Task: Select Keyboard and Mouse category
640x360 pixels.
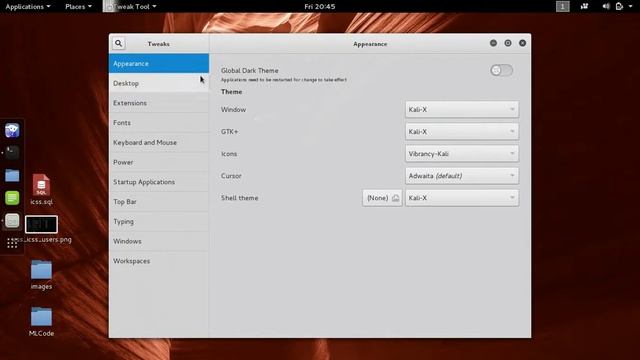Action: [159, 142]
